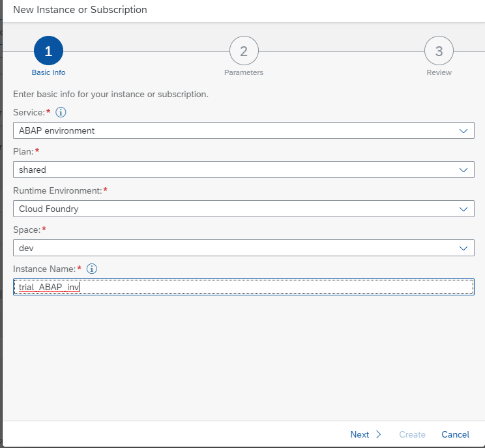Viewport: 485px width, 448px height.
Task: Click the 'dev' space field text
Action: 26,248
